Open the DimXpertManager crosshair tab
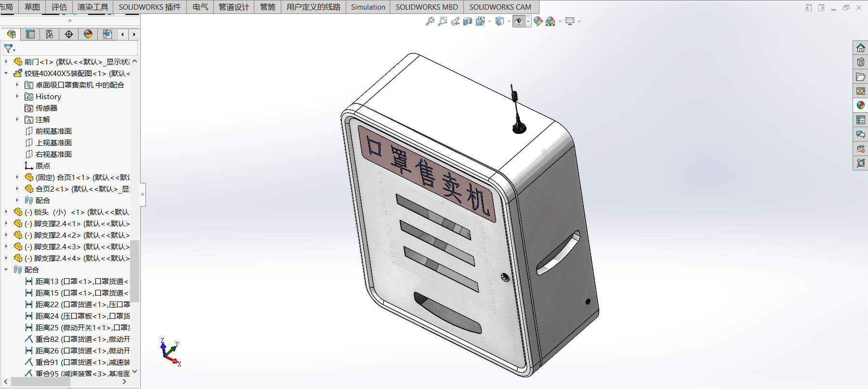The height and width of the screenshot is (389, 868). tap(69, 34)
